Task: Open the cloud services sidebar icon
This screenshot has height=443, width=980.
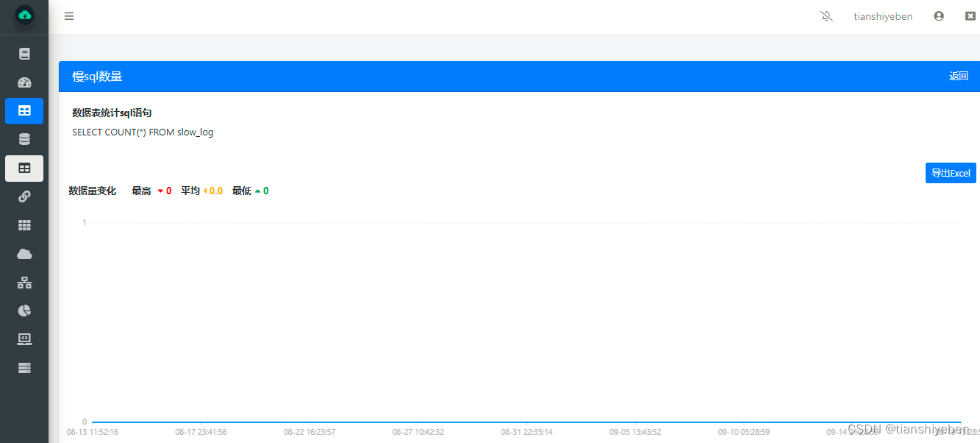Action: (24, 254)
